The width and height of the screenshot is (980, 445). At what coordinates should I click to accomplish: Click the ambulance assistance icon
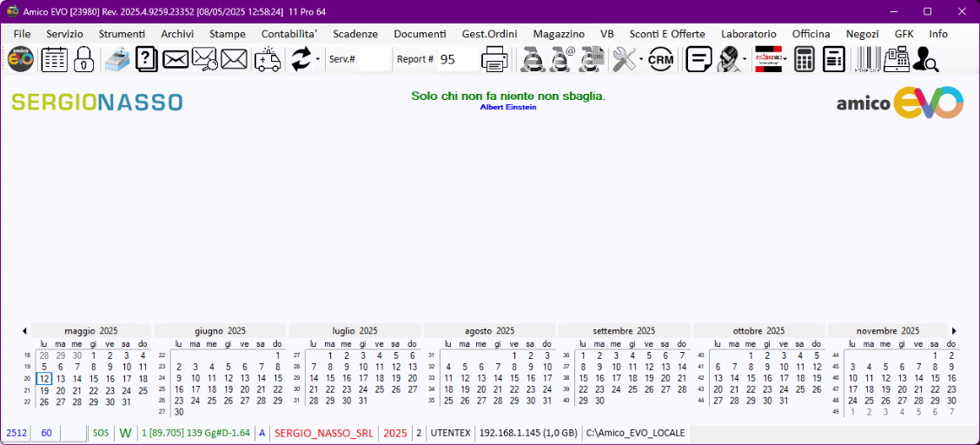[268, 59]
